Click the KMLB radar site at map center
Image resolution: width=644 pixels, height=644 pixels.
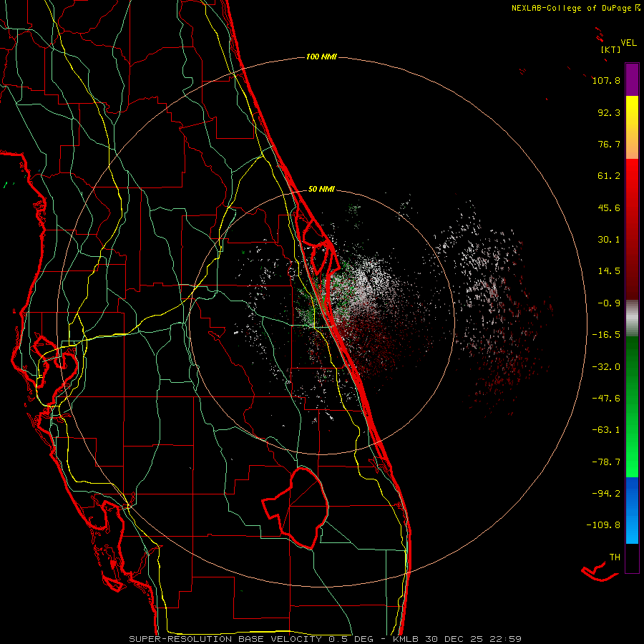(x=321, y=323)
